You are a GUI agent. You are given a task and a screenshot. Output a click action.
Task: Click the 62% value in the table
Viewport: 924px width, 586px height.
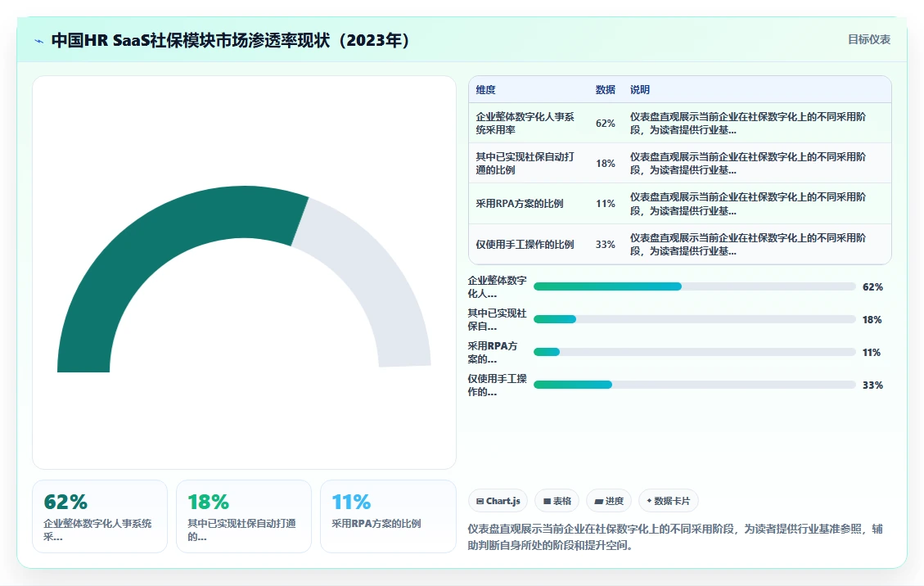coord(605,124)
